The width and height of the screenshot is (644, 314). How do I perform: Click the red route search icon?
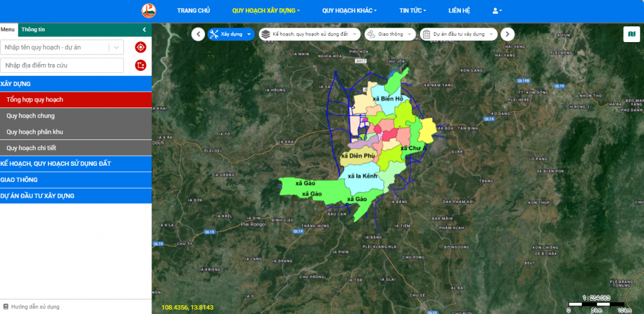pos(140,65)
